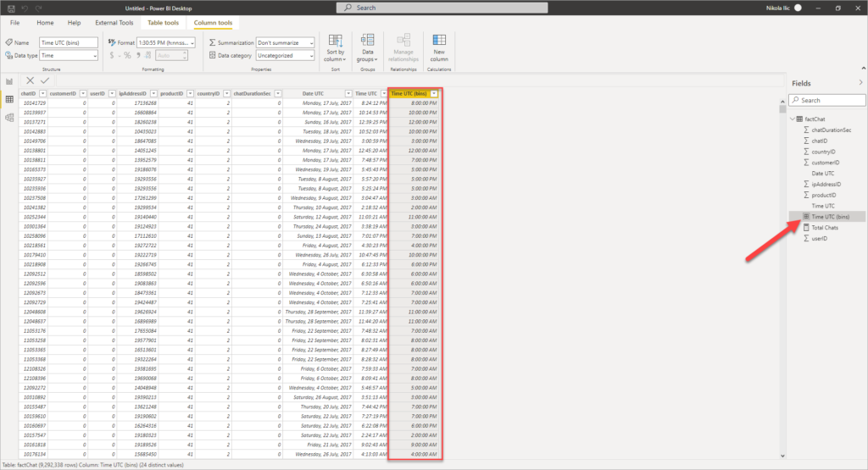Click the Fields pane Search box
The image size is (868, 470).
827,100
